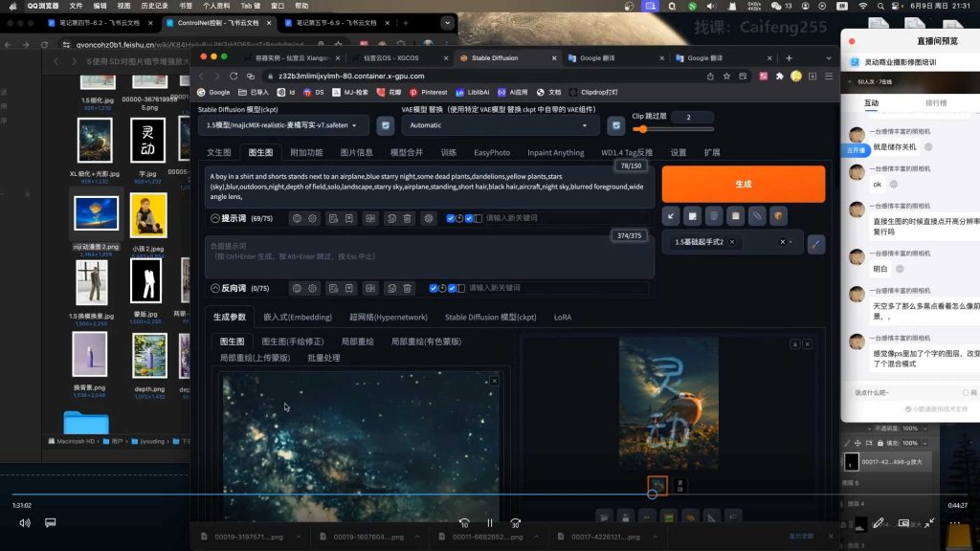Viewport: 980px width, 551px height.
Task: Toggle the clock-style keyword checkbox in the negative prompt row
Action: pos(443,288)
